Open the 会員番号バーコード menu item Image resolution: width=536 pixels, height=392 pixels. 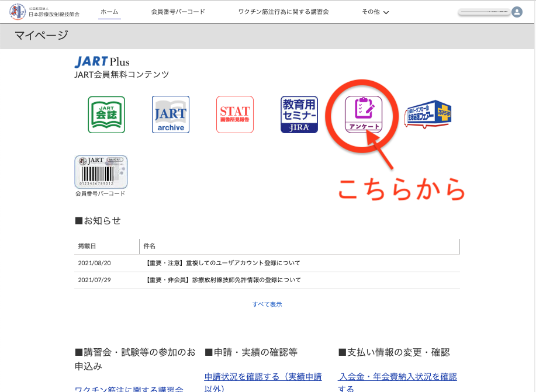pyautogui.click(x=177, y=11)
